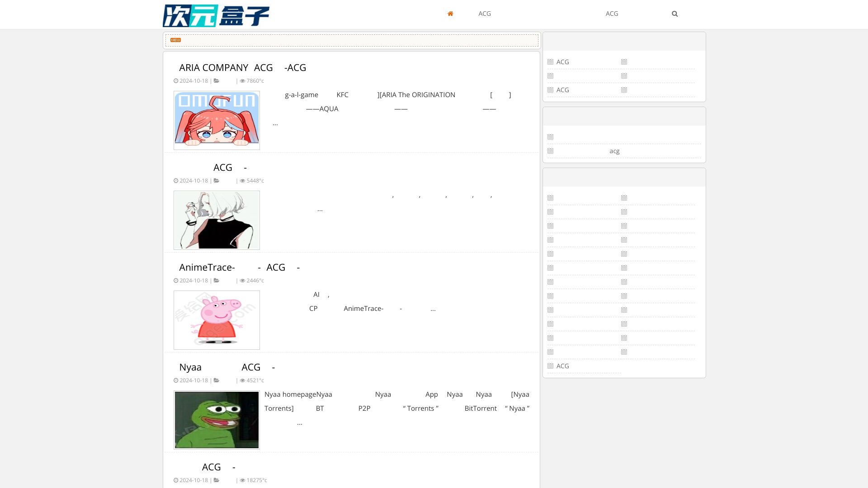Click the view count 18275°c

click(257, 480)
